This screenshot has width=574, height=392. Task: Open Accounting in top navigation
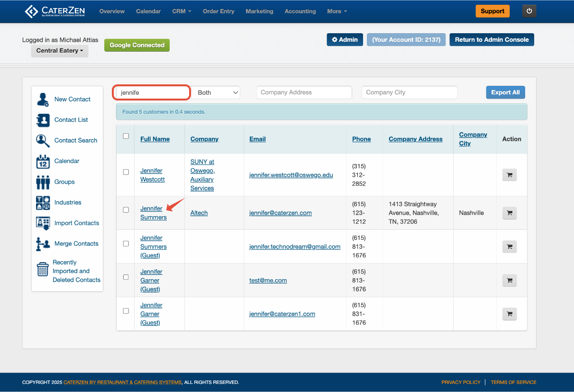tap(300, 11)
